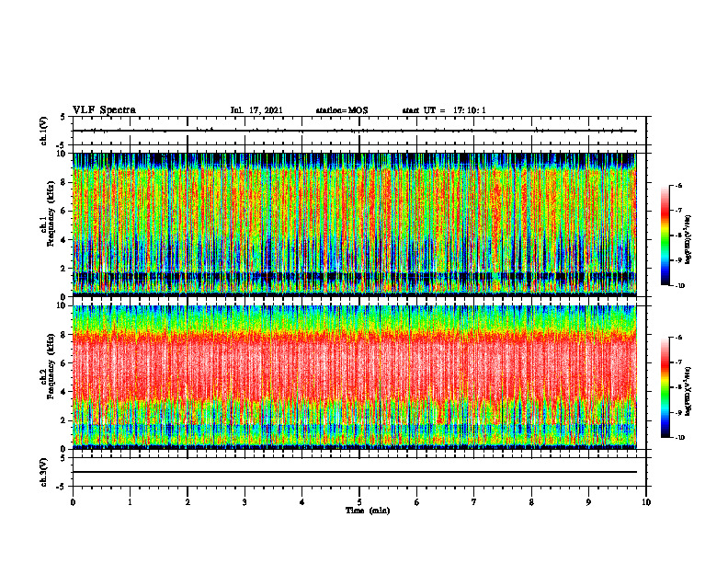This screenshot has width=728, height=563.
Task: Click the '-6' tick on ch.1 color bar
Action: point(679,186)
